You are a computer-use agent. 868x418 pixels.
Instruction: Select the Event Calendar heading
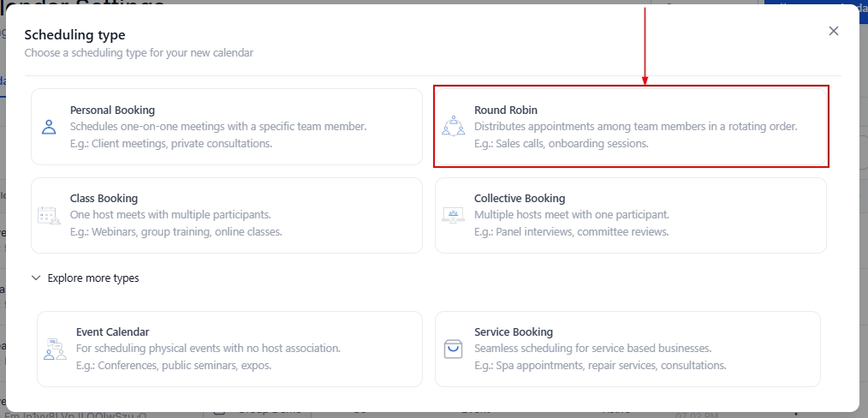tap(112, 331)
